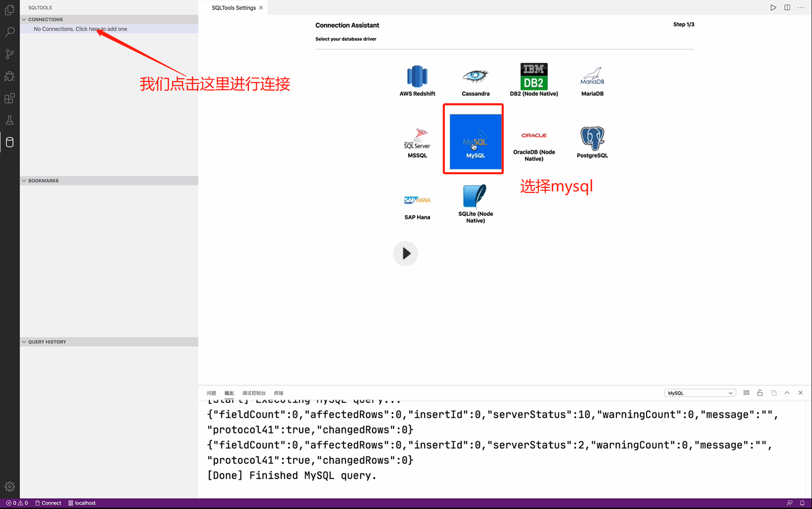Click the SQLTOOLS sidebar title
This screenshot has width=812, height=509.
40,8
